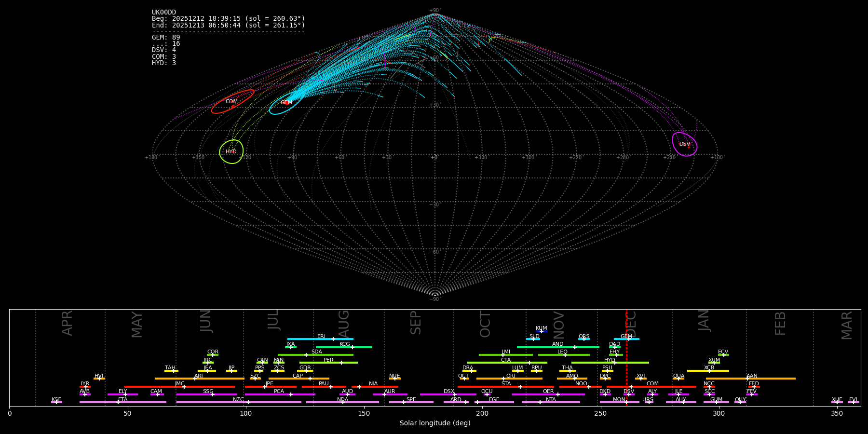Click the STA shower bar in timeline

point(505,387)
